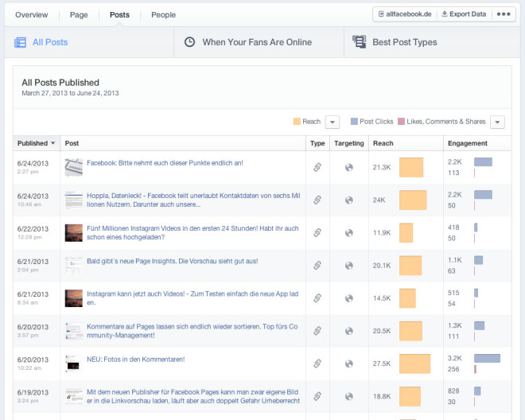Image resolution: width=525 pixels, height=420 pixels.
Task: Click the allfacebook.de page button
Action: pos(405,14)
